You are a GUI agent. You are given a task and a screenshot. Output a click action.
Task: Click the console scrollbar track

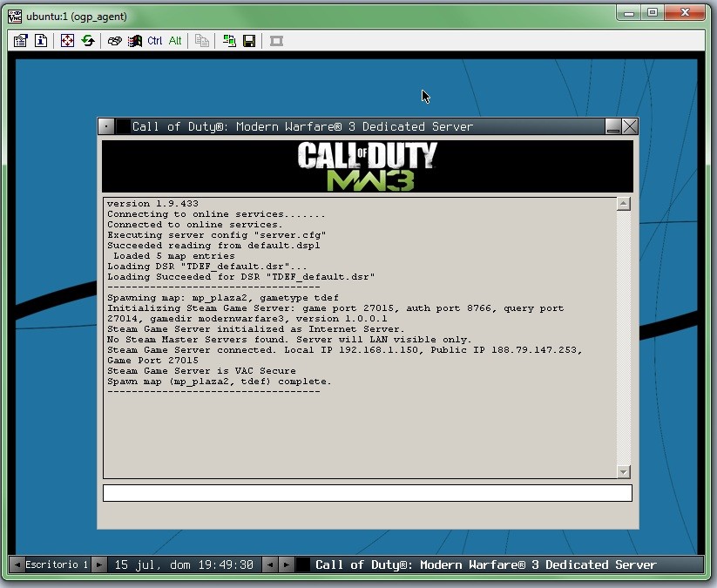click(623, 337)
